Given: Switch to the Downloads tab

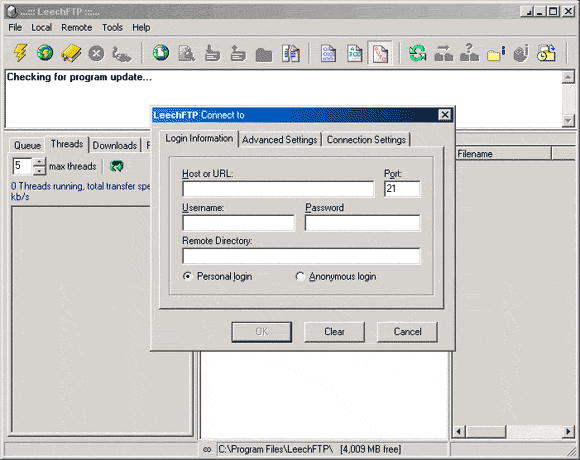Looking at the screenshot, I should (x=115, y=145).
